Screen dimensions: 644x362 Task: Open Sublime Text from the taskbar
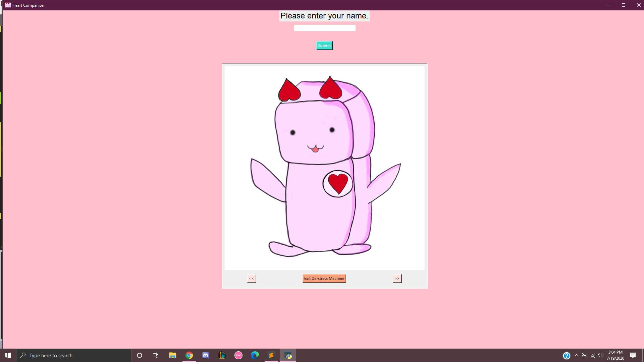271,355
